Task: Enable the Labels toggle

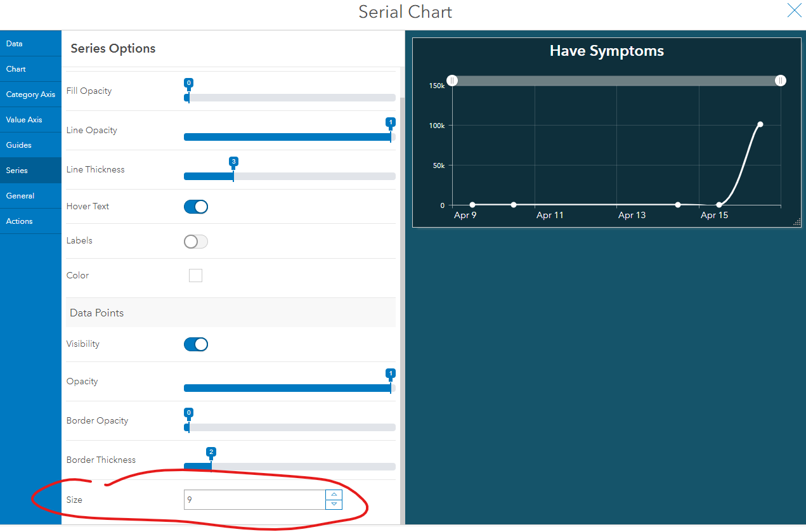Action: tap(196, 242)
